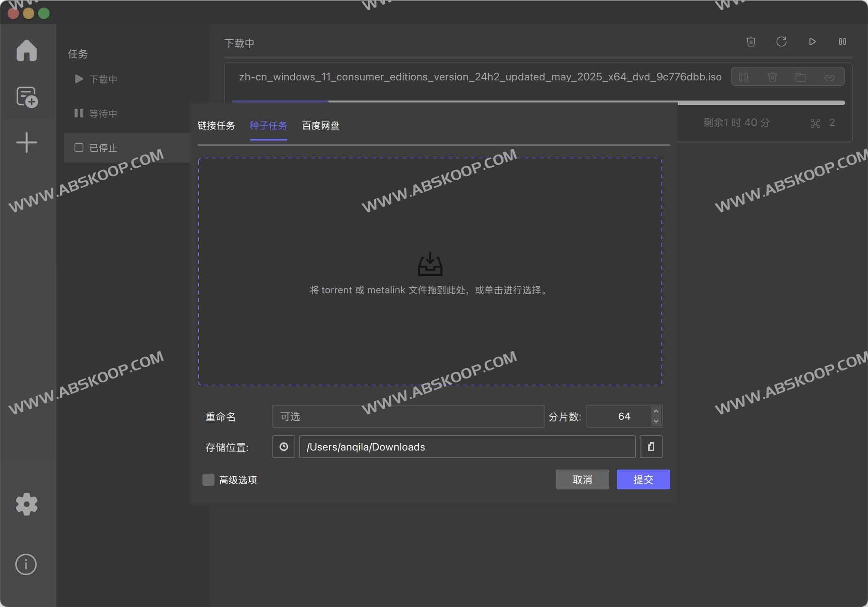Pause all tasks via toolbar pause icon
Screen dimensions: 868x607
point(842,42)
